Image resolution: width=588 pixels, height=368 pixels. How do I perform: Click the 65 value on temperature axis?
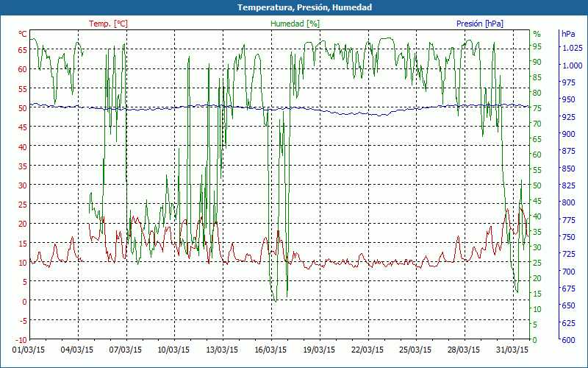pos(23,49)
